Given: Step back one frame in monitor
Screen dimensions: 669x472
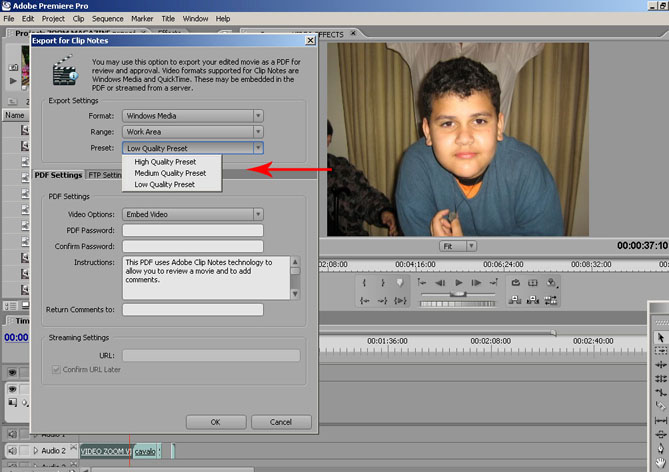Looking at the screenshot, I should [440, 283].
